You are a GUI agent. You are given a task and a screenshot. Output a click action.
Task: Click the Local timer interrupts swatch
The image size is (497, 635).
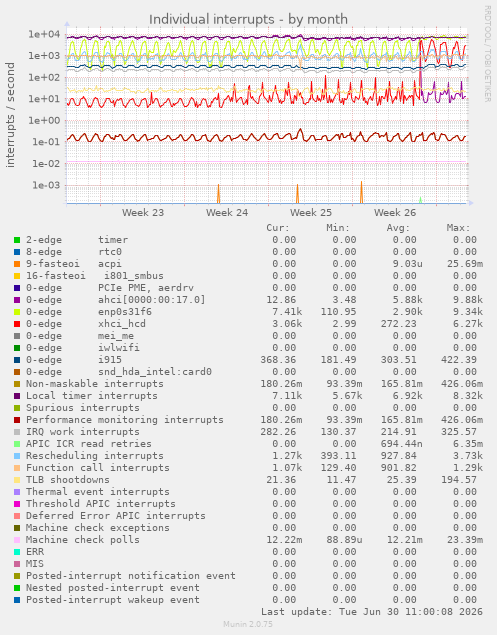point(17,396)
